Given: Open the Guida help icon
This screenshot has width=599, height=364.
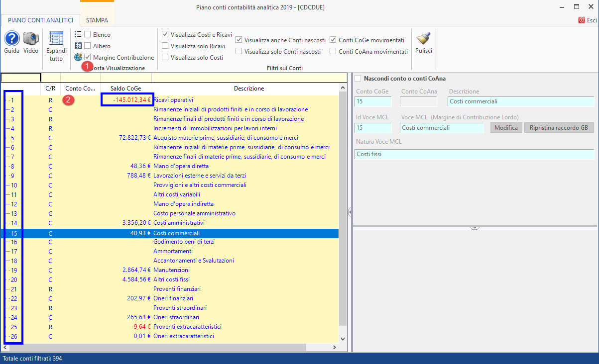Looking at the screenshot, I should [x=11, y=39].
